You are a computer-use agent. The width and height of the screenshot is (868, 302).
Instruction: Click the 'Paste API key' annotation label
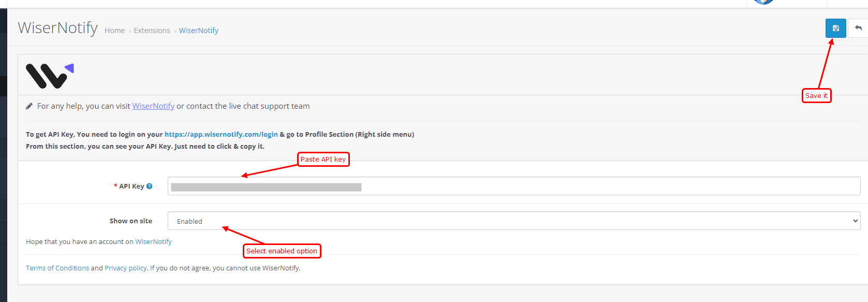pyautogui.click(x=323, y=160)
